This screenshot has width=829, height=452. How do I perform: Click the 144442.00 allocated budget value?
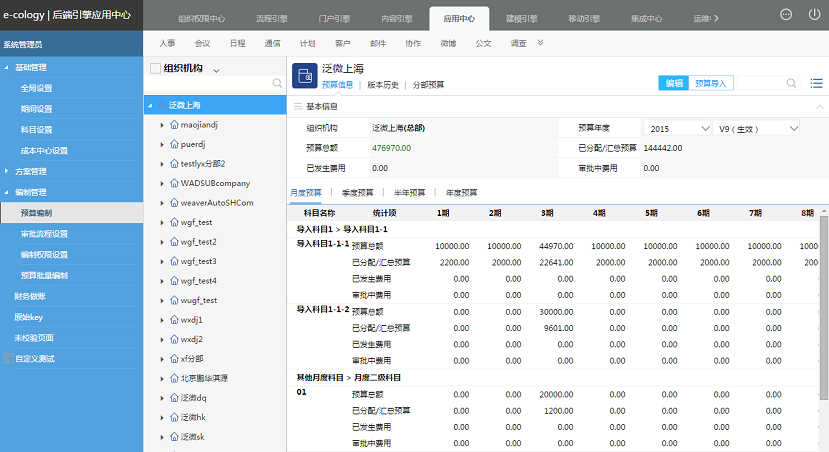[662, 148]
